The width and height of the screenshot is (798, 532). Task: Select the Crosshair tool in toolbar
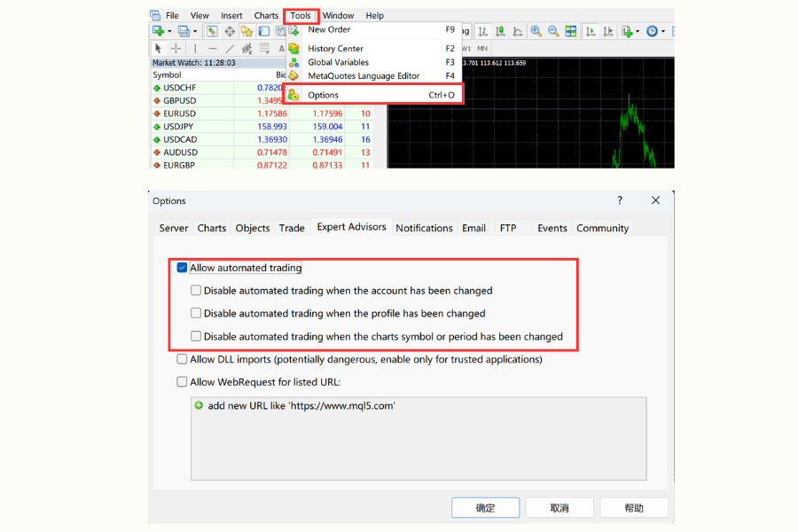pyautogui.click(x=176, y=49)
